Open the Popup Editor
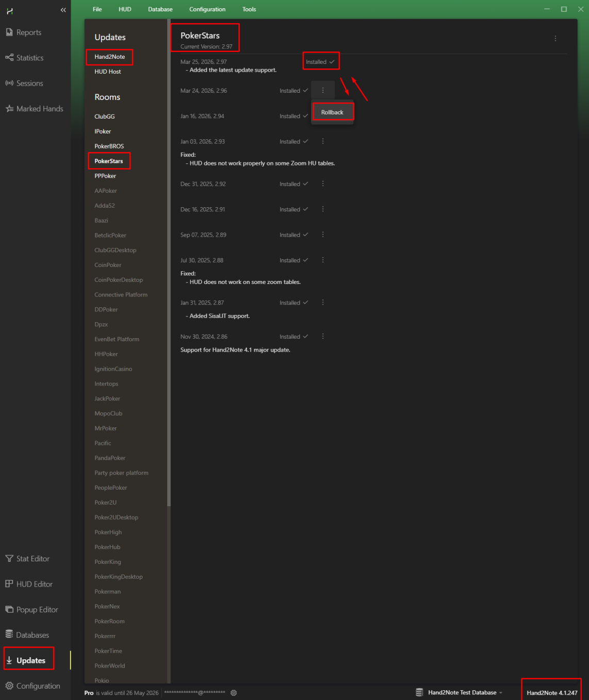This screenshot has width=589, height=700. [x=32, y=609]
